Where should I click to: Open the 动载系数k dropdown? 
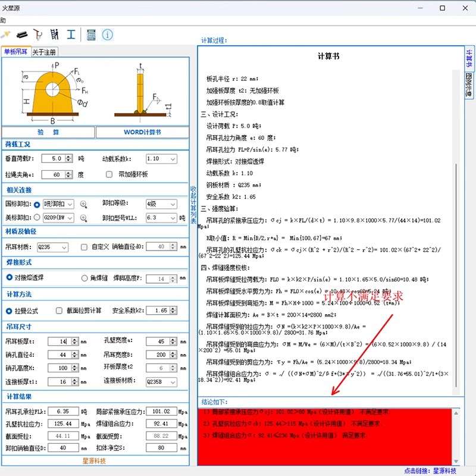point(161,159)
